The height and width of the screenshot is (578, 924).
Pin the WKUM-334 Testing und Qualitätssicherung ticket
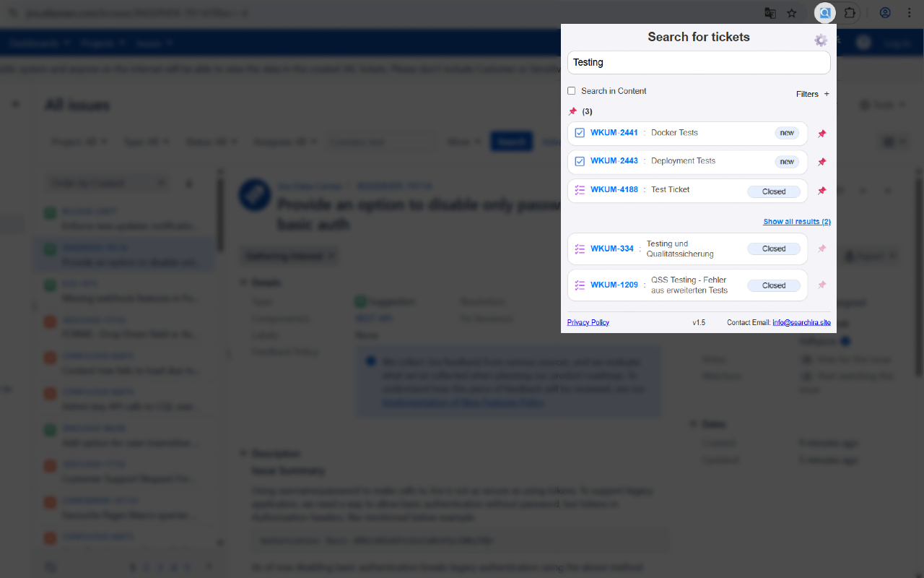821,248
